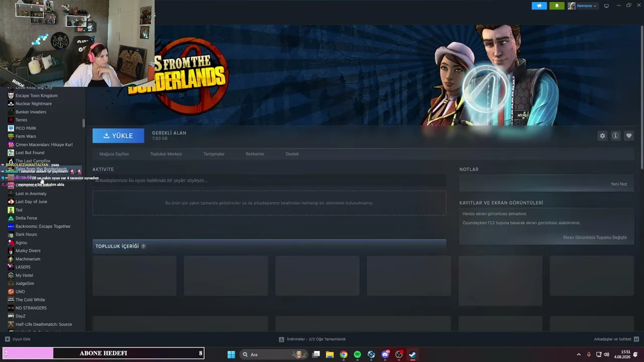Click The Cold White game icon

11,300
